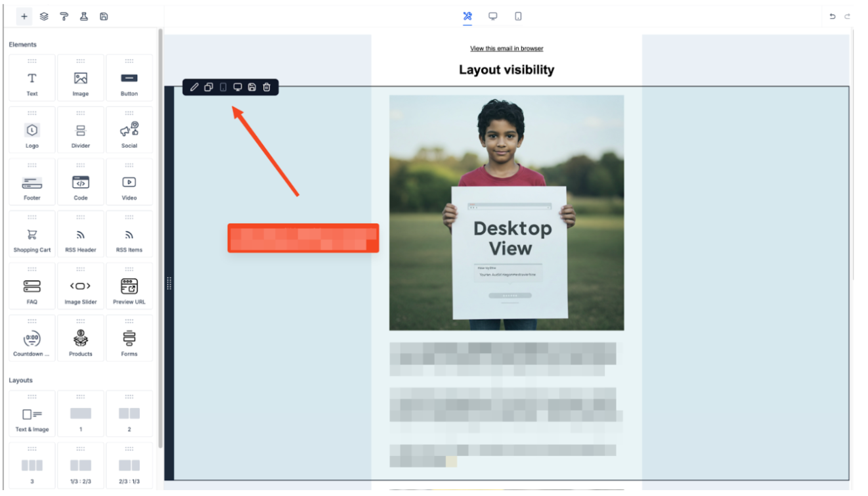Click the pencil edit icon on layout toolbar
This screenshot has height=496, width=868.
(x=194, y=87)
